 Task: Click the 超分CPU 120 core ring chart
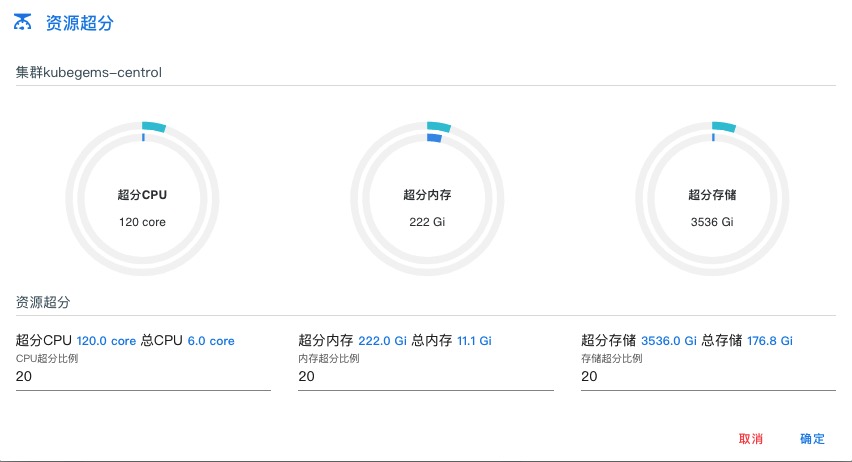tap(142, 198)
